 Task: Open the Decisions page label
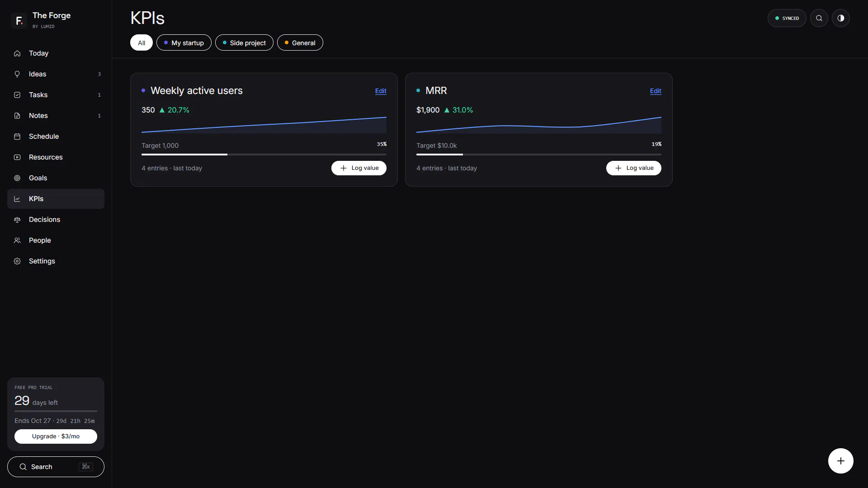click(x=44, y=220)
